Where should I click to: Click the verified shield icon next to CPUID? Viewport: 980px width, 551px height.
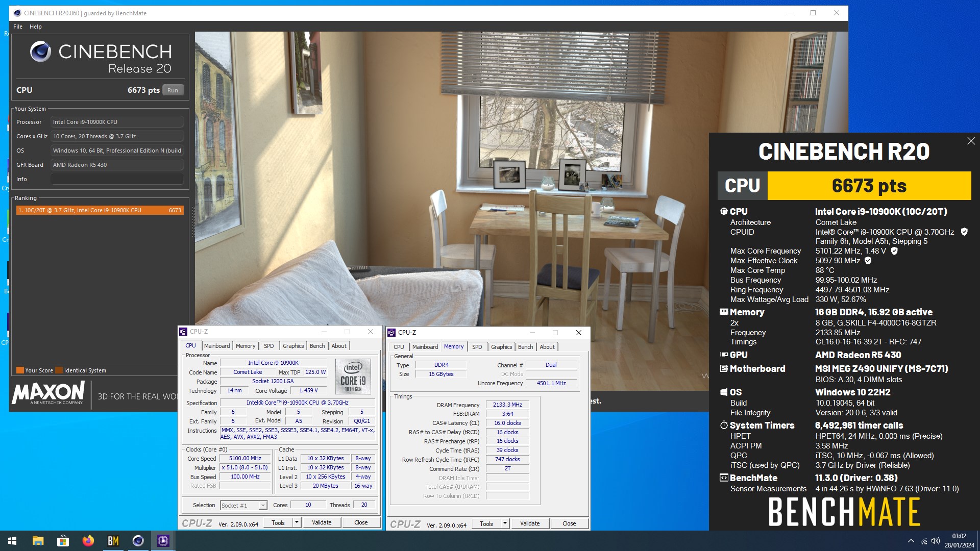point(964,232)
